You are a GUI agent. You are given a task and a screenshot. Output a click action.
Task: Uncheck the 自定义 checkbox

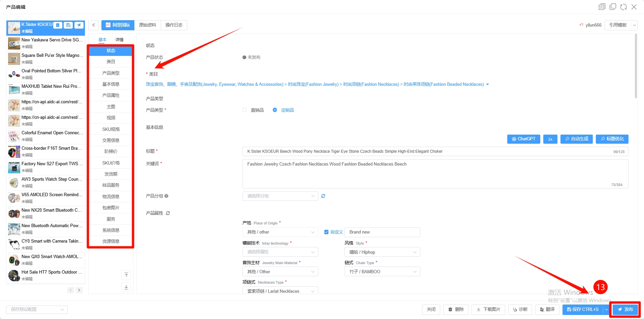coord(326,232)
